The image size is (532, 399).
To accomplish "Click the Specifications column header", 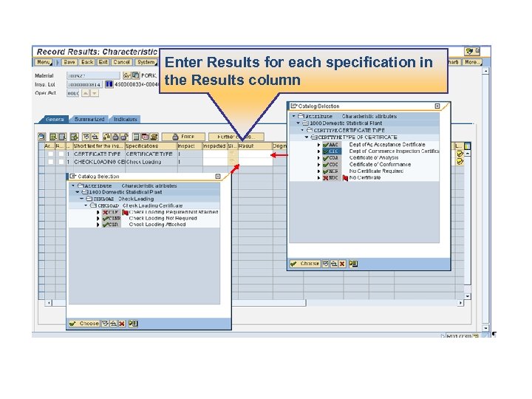I will (151, 146).
